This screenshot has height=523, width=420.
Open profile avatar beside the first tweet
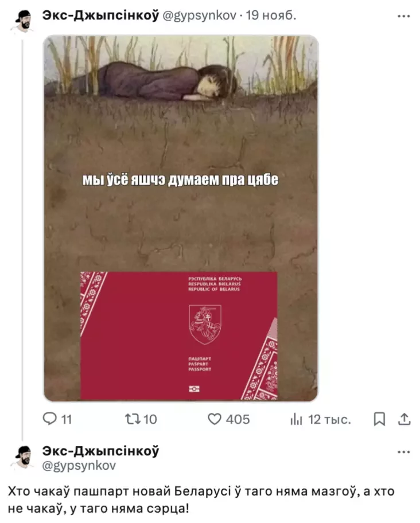23,21
